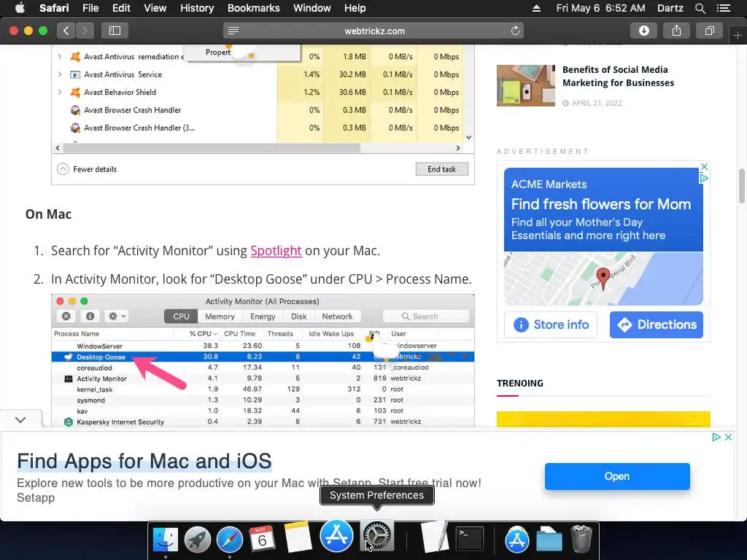Open the View menu
Viewport: 747px width, 560px height.
[x=155, y=8]
